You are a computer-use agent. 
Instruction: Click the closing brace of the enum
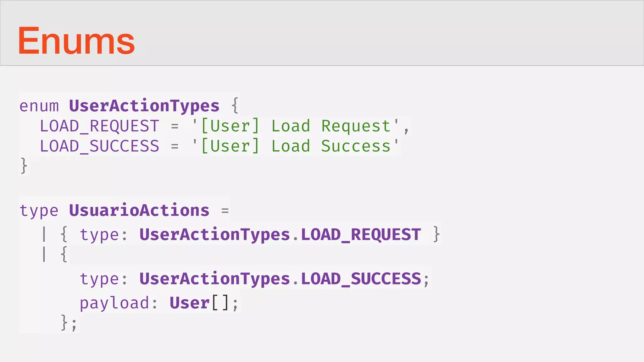pyautogui.click(x=24, y=166)
